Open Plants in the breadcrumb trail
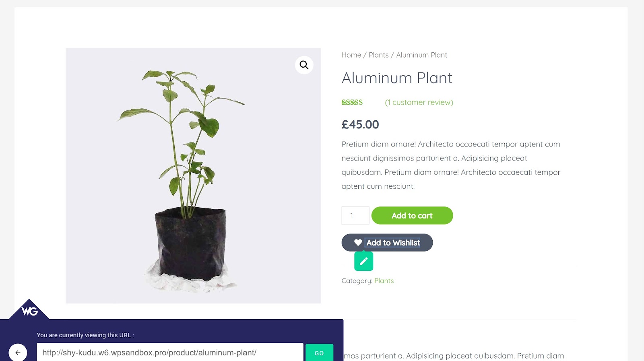This screenshot has width=644, height=361. click(x=379, y=55)
